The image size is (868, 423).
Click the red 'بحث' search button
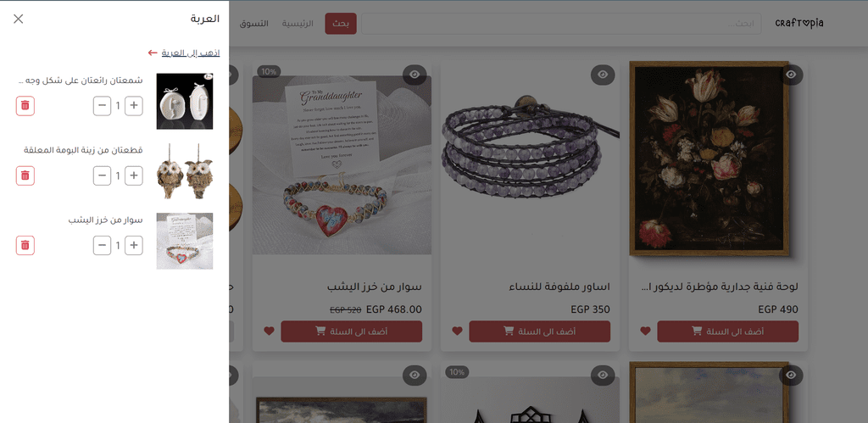[341, 24]
